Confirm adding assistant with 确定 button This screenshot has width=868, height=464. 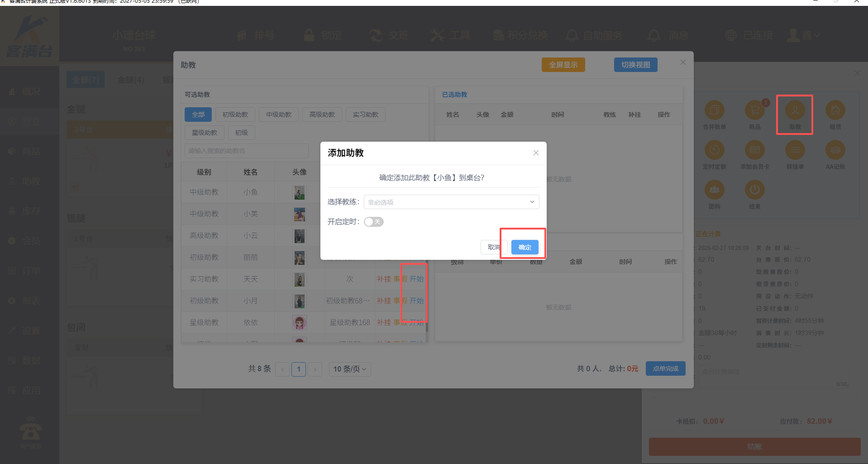(525, 247)
